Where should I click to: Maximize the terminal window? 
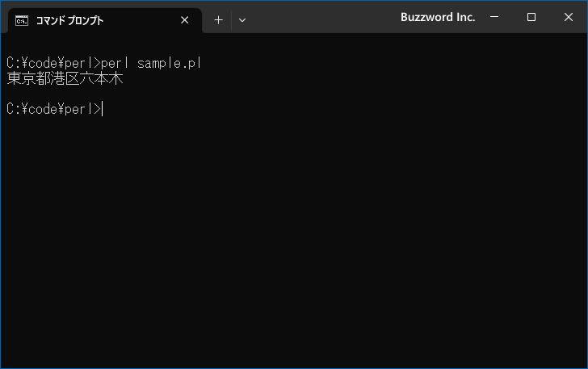point(531,17)
